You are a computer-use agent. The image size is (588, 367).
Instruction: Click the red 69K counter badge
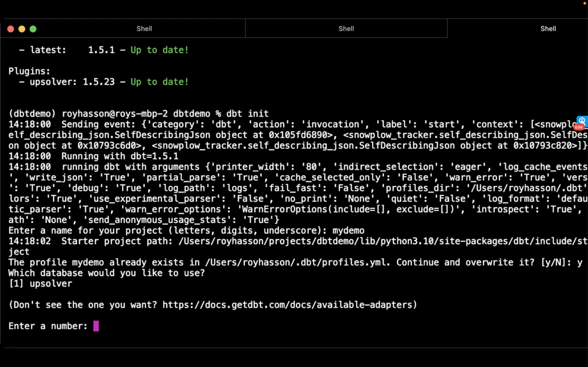tap(579, 128)
